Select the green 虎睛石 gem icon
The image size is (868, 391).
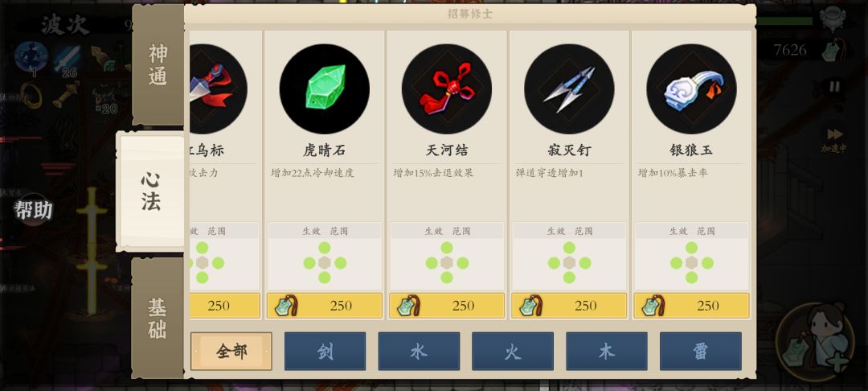[325, 88]
